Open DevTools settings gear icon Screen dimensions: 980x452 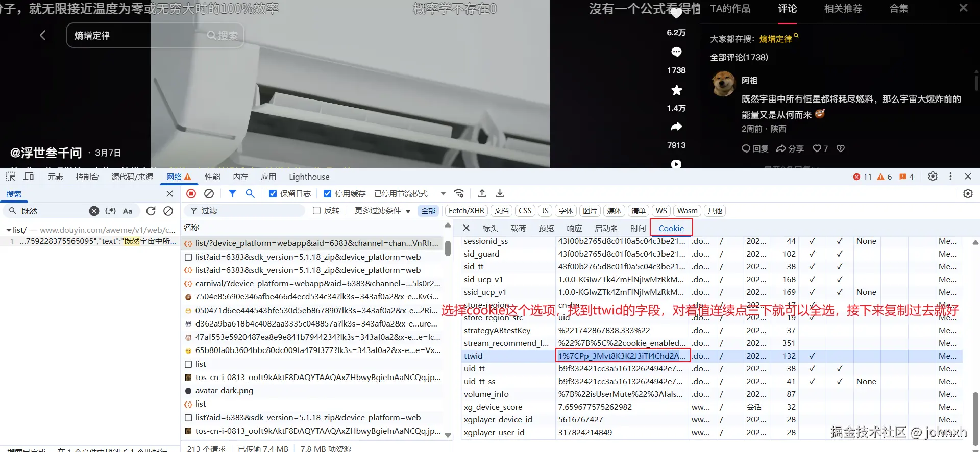[x=933, y=176]
